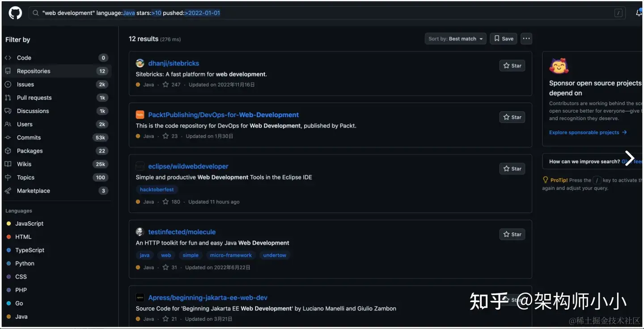644x329 pixels.
Task: Click the java topic tag on molecule
Action: [144, 255]
